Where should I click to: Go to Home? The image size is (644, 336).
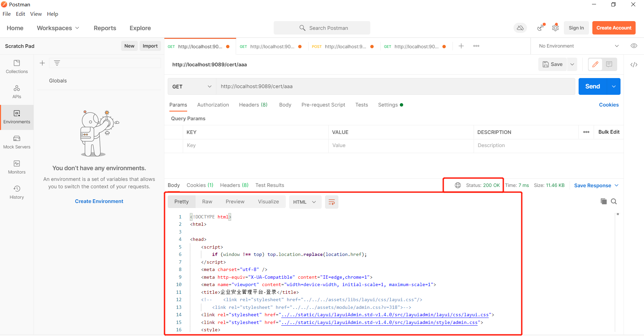[15, 28]
